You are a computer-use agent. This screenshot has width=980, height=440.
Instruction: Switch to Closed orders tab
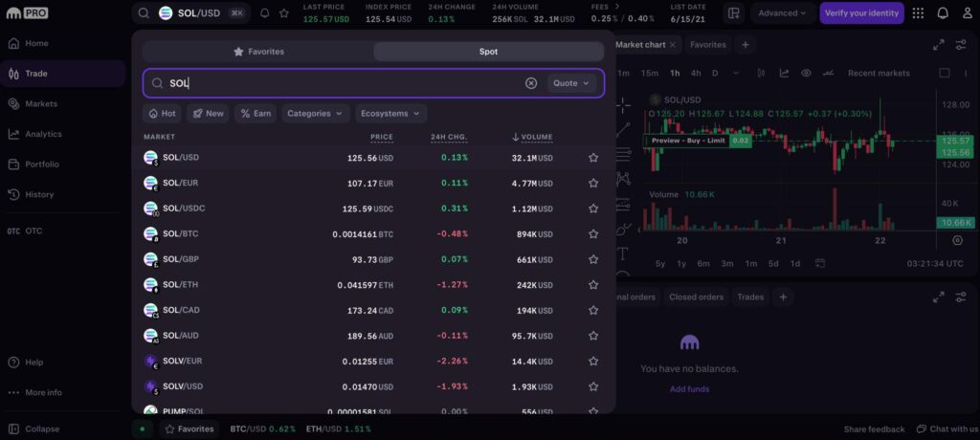pyautogui.click(x=696, y=297)
